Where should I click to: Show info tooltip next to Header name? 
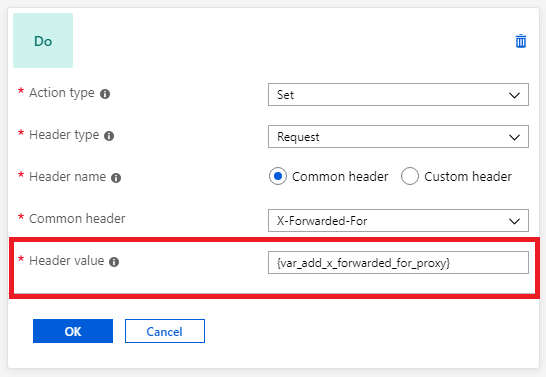116,178
